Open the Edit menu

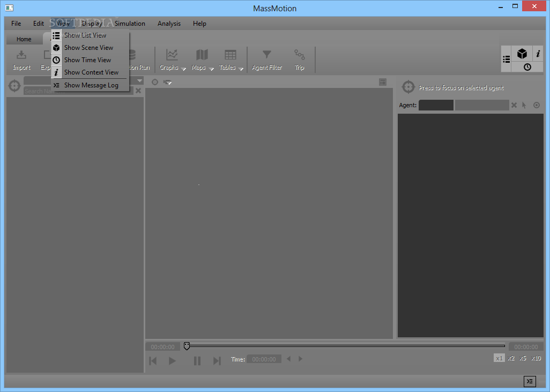pyautogui.click(x=38, y=24)
